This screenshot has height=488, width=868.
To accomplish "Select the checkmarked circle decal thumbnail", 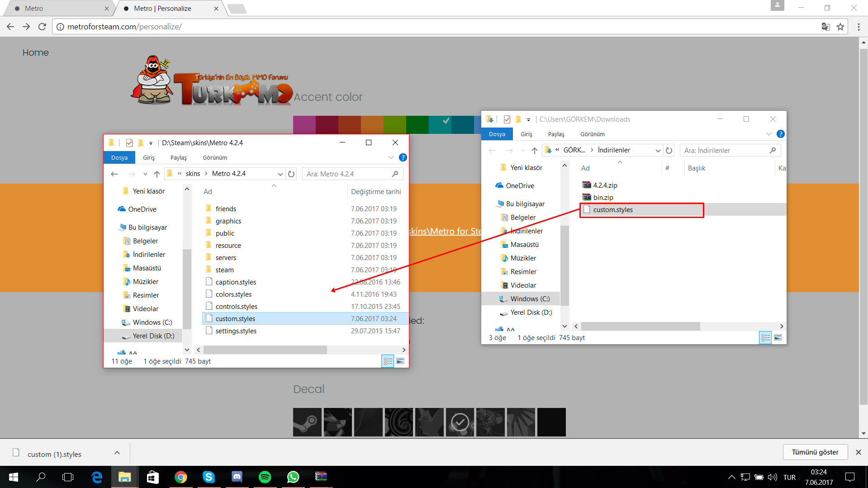I will tap(460, 422).
